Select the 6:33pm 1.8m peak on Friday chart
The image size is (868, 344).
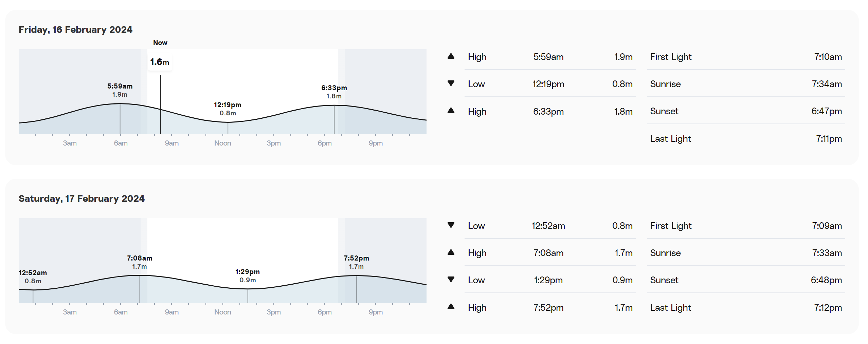click(x=334, y=92)
